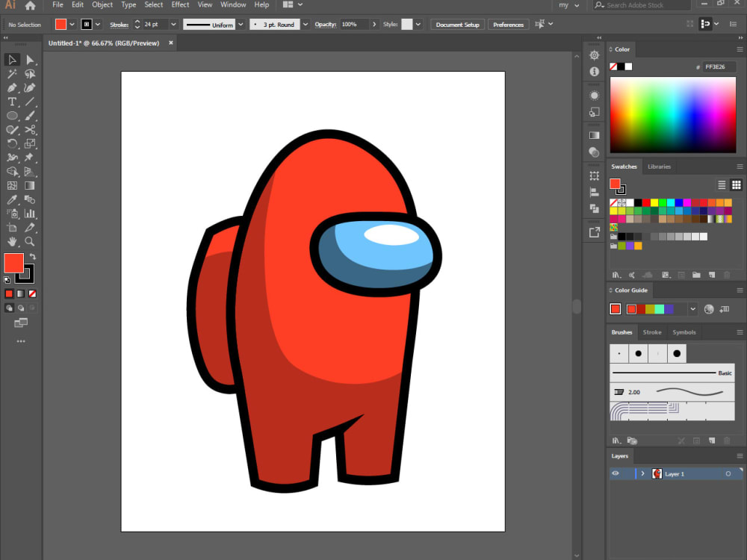Open the File menu

pos(58,4)
